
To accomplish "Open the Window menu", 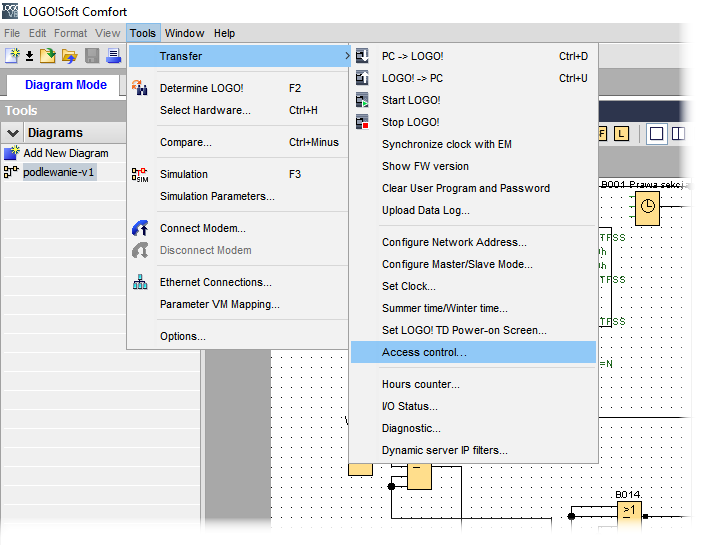I will coord(184,33).
